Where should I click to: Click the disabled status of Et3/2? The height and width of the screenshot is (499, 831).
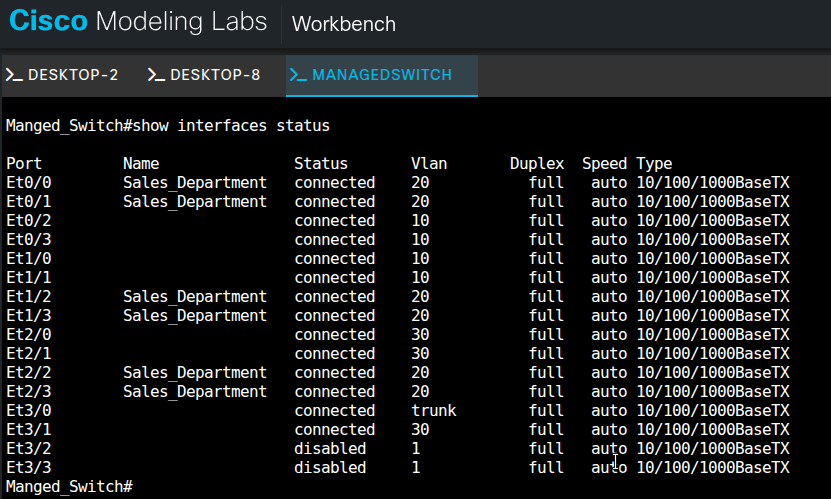click(x=330, y=449)
